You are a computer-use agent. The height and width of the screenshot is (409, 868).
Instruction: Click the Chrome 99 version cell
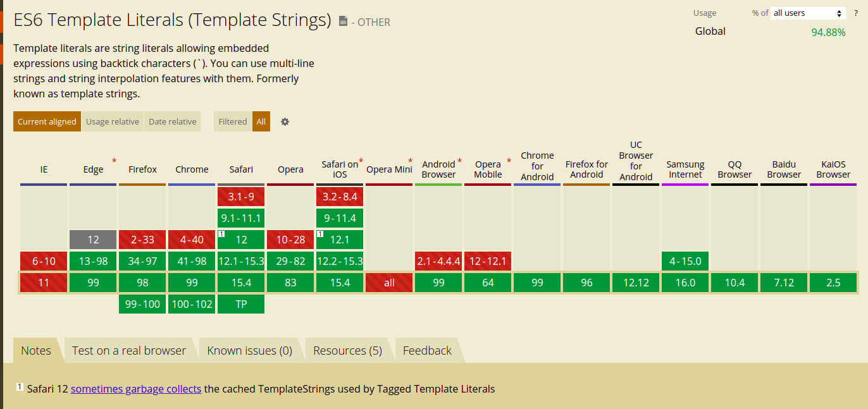tap(192, 283)
